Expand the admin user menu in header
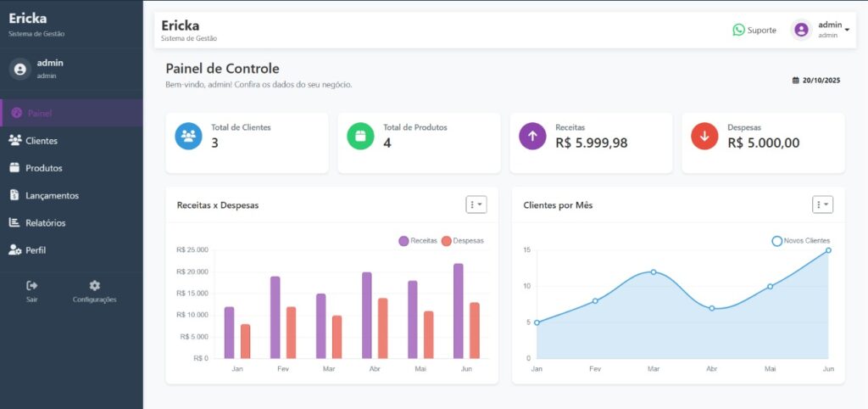868x409 pixels. pyautogui.click(x=821, y=30)
